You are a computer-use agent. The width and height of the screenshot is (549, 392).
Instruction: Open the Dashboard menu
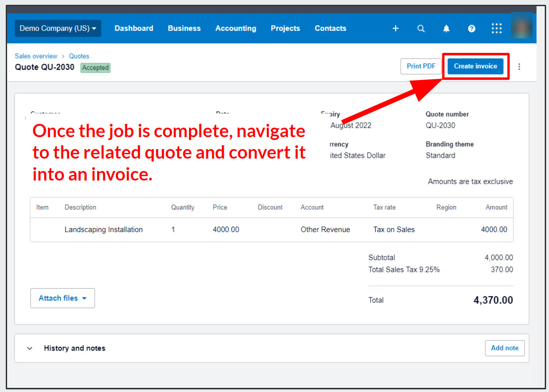(x=134, y=29)
